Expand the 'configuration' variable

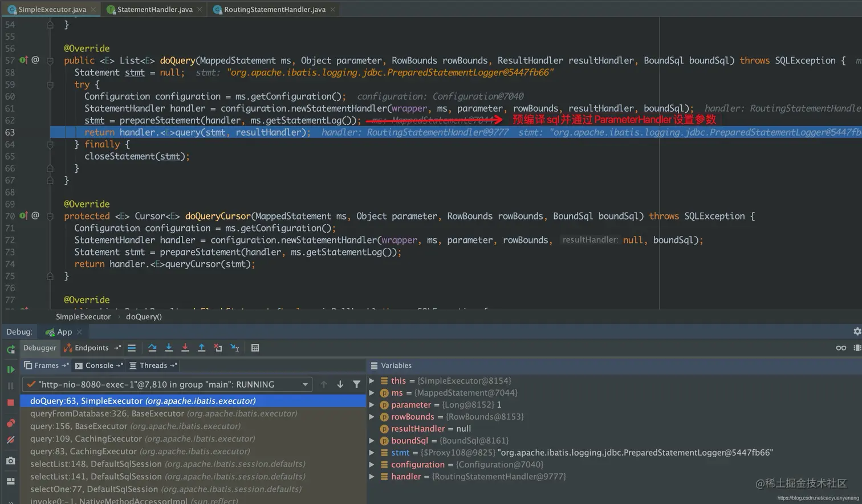coord(372,465)
